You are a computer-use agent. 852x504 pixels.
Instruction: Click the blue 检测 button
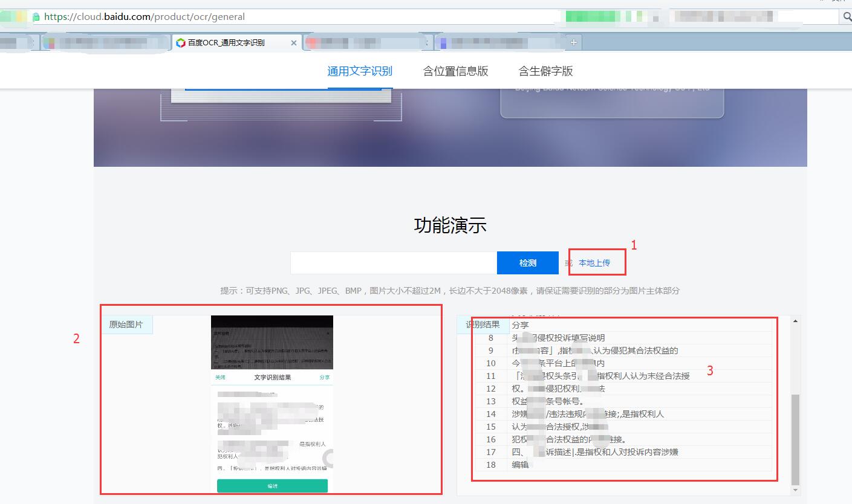point(527,262)
